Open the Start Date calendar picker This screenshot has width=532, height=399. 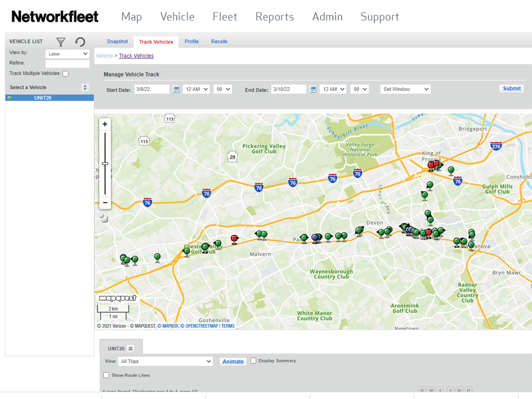click(176, 90)
